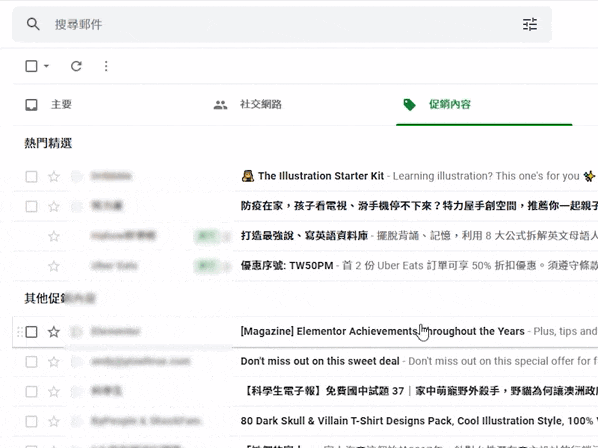
Task: Check the 防疫在家 email checkbox
Action: (31, 206)
